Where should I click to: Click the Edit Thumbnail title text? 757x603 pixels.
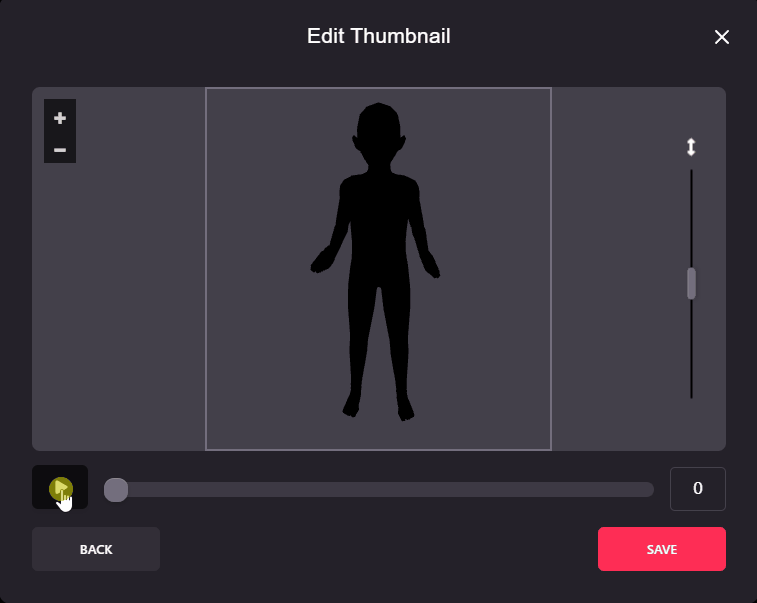[378, 37]
